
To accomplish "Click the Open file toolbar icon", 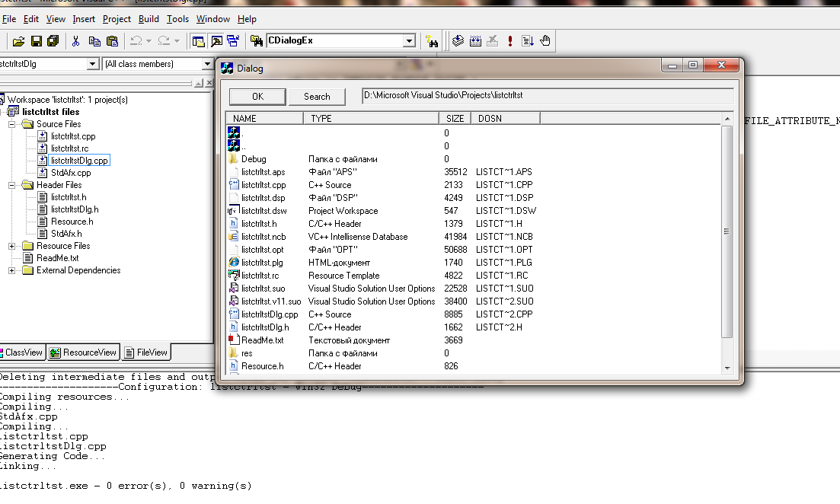I will point(18,41).
